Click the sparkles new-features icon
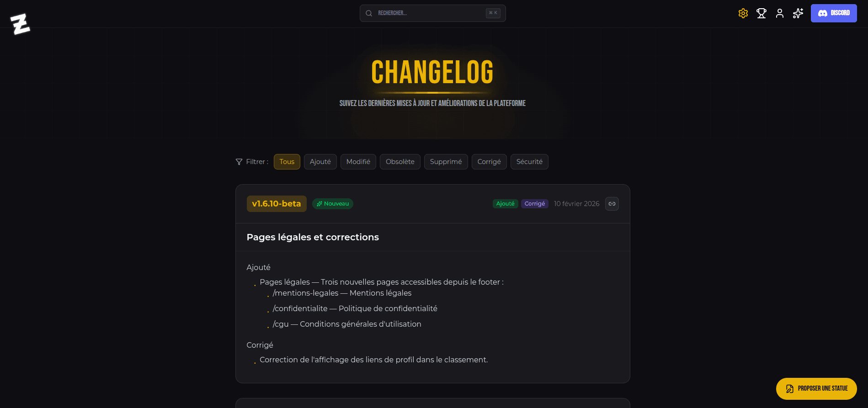Viewport: 868px width, 408px height. click(798, 13)
